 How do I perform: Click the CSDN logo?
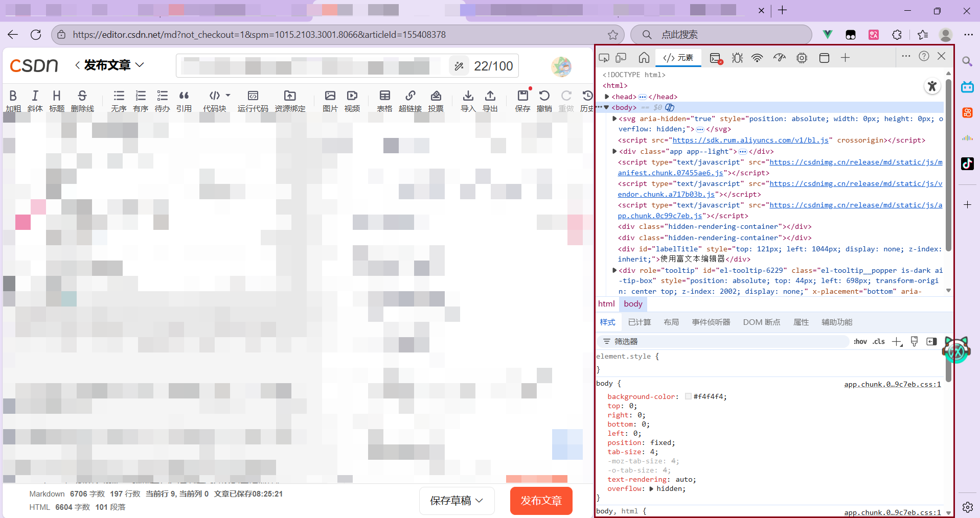pos(34,65)
